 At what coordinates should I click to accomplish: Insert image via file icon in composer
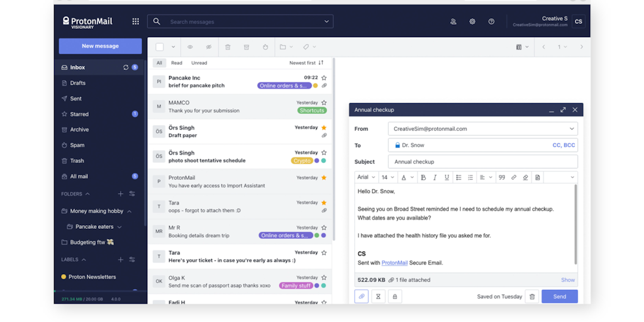537,177
